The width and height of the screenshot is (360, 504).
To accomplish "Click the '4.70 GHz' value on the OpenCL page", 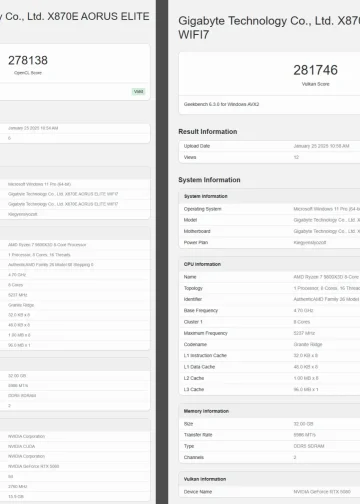I will [x=17, y=275].
